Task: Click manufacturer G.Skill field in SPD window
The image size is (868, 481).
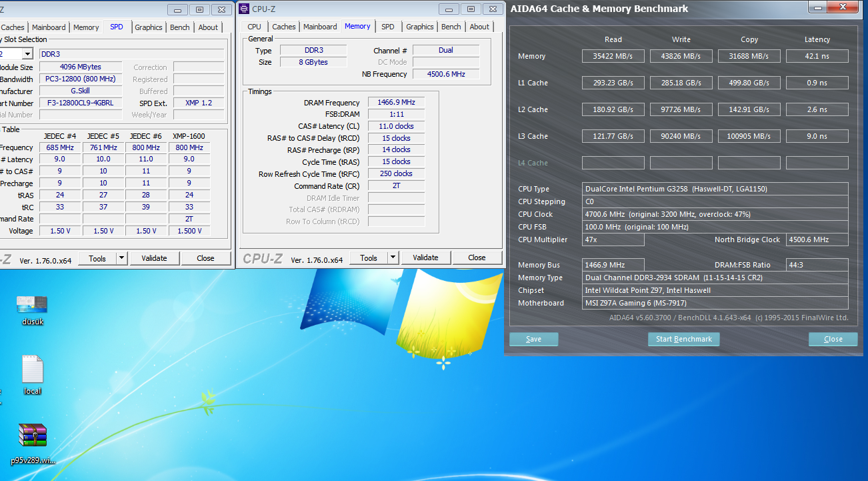Action: point(81,91)
